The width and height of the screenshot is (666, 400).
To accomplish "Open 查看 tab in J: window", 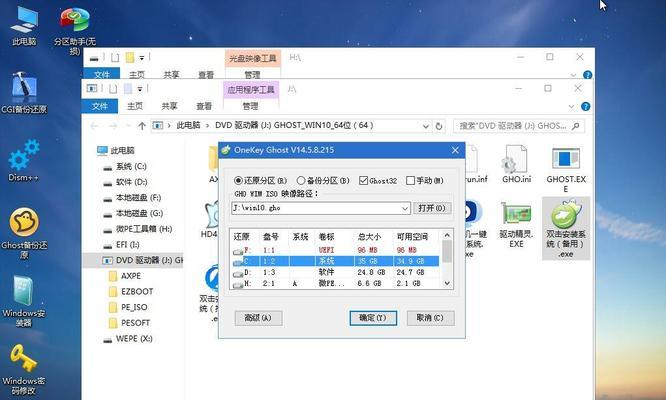I will [x=204, y=106].
